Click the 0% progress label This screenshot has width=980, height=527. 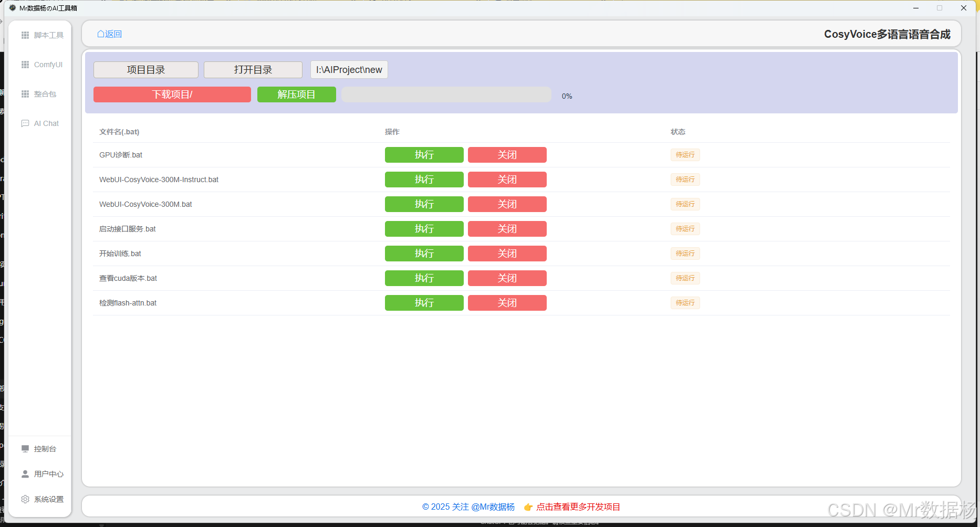click(567, 96)
